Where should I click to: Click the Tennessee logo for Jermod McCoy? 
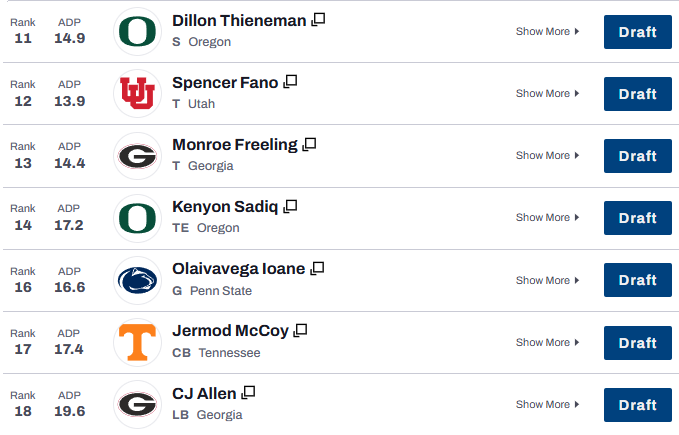pos(137,342)
